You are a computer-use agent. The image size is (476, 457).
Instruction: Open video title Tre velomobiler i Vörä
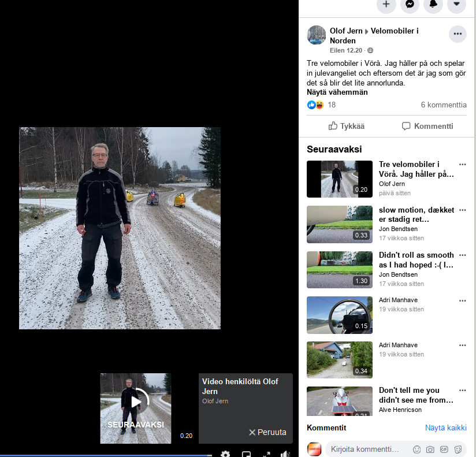pos(416,169)
